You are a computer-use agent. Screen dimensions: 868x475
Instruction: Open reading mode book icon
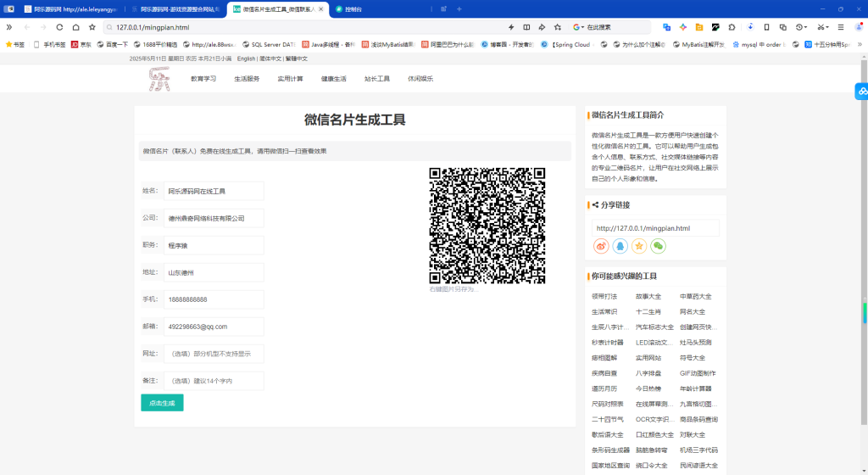[526, 27]
